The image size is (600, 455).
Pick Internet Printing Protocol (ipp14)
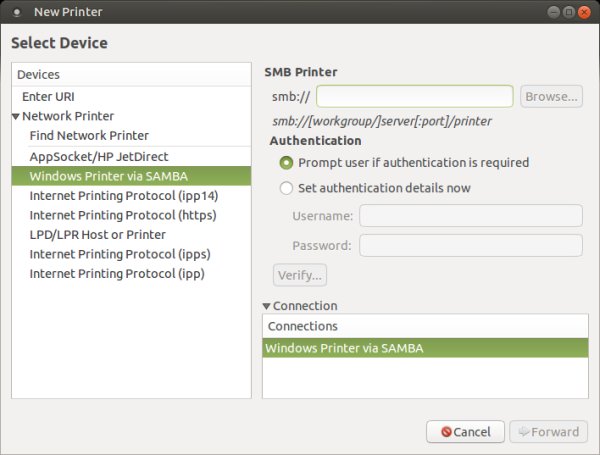click(x=131, y=196)
